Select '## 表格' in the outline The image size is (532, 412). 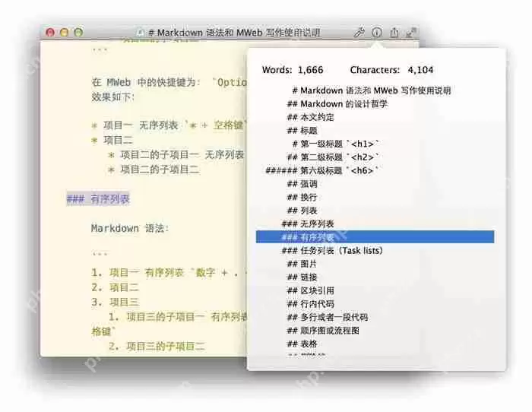tap(302, 344)
